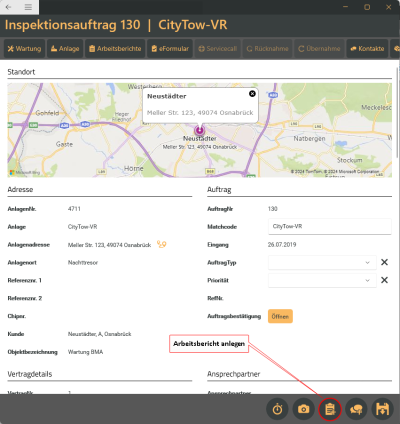Close the Neustädter map popup

point(252,94)
